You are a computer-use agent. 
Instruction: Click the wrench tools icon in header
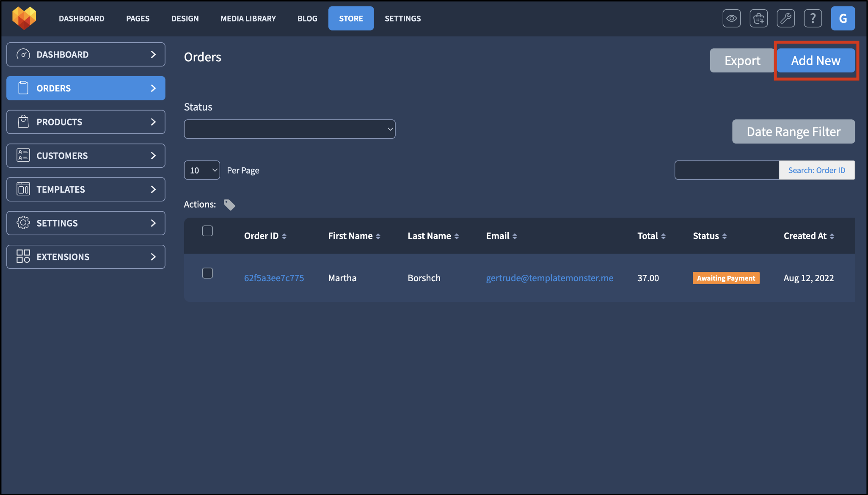point(785,18)
